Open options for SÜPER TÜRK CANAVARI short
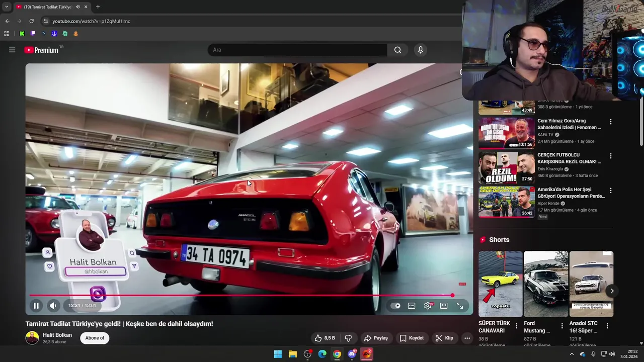 tap(516, 326)
